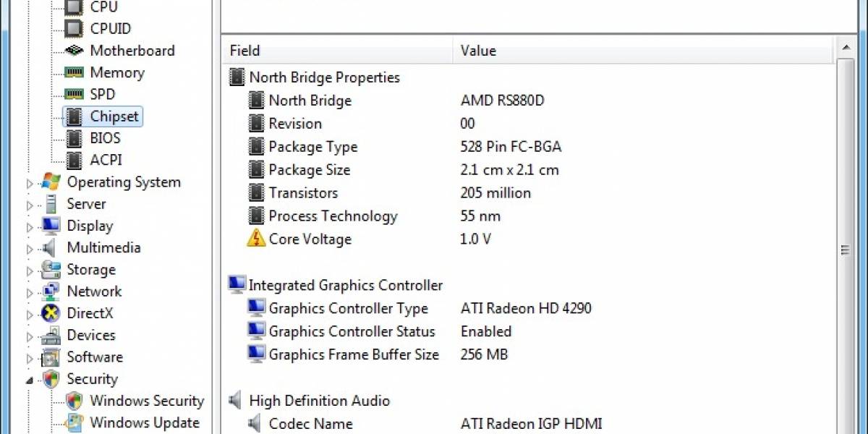The image size is (868, 434).
Task: Select the Windows Security tree item
Action: 147,401
